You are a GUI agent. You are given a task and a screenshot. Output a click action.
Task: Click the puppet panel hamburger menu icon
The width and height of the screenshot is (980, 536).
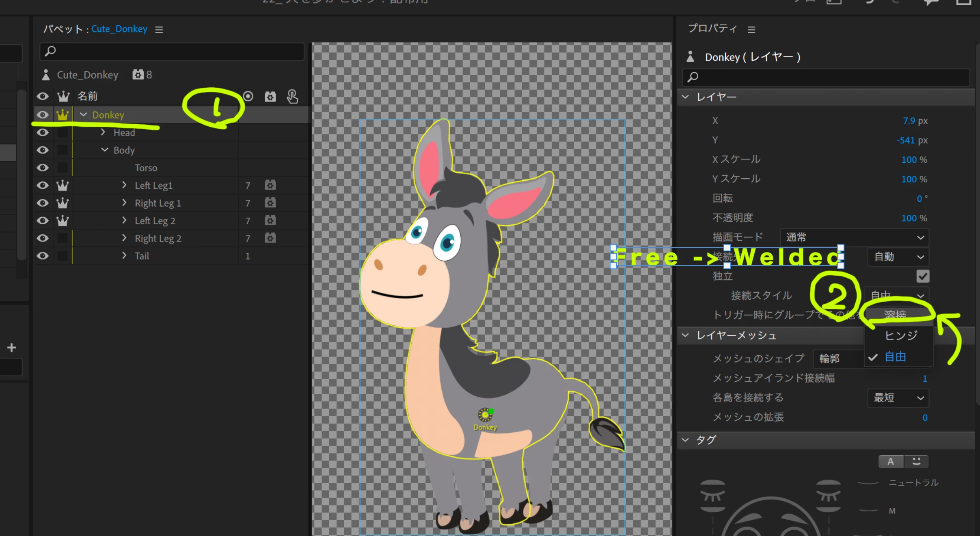click(159, 30)
